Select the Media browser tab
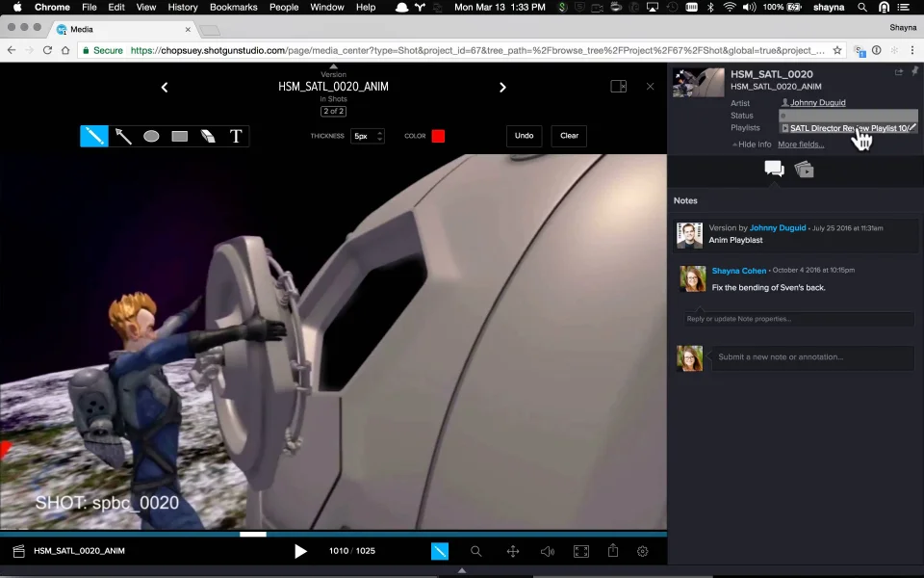Image resolution: width=924 pixels, height=578 pixels. [x=124, y=29]
